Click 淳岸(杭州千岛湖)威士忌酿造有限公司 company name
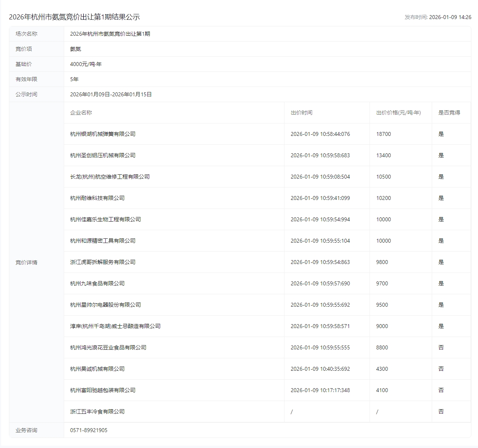Screen dimensions: 478x448 (115, 326)
